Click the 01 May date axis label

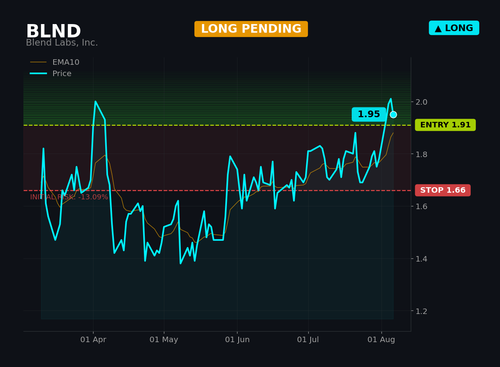pos(164,340)
